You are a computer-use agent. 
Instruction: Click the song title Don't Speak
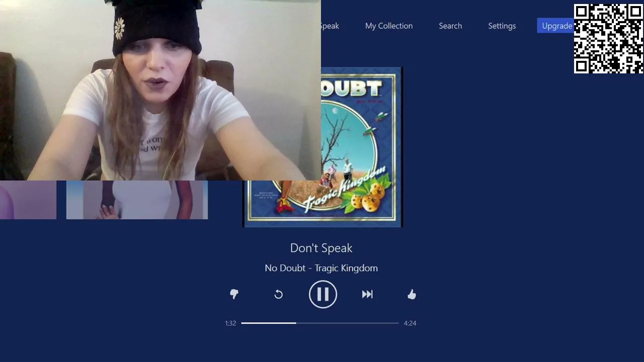pos(321,248)
